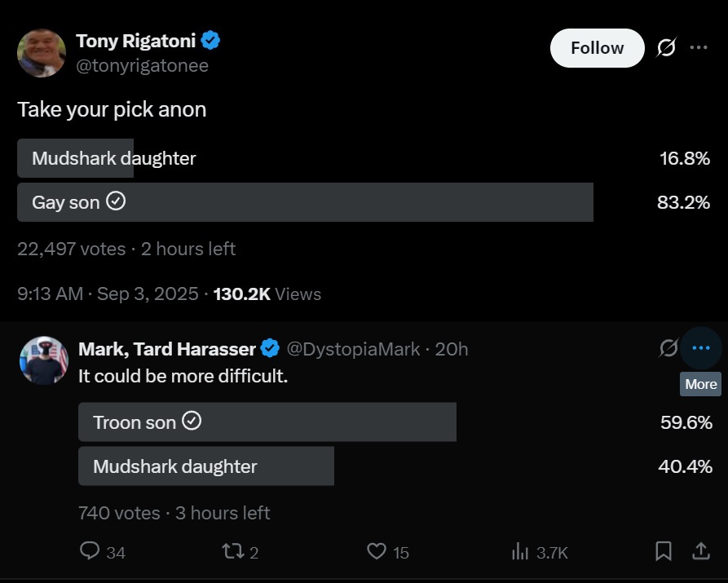Open Grok icon beside the Follow button
The height and width of the screenshot is (583, 728).
click(666, 48)
